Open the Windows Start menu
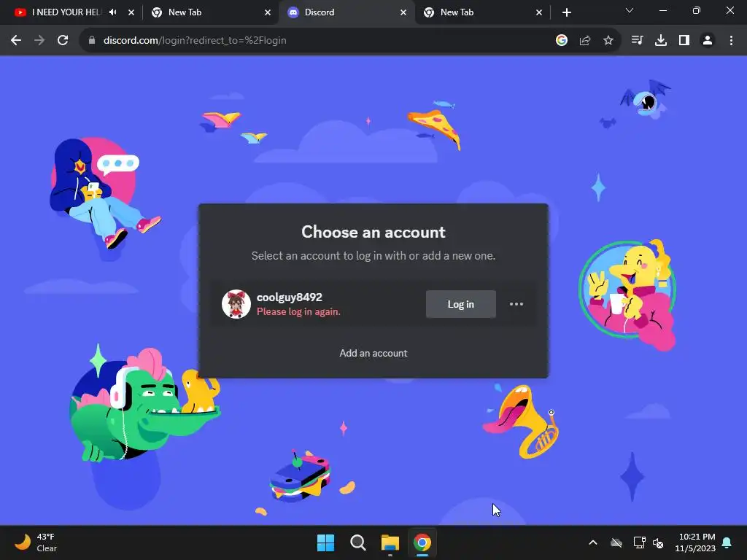This screenshot has height=560, width=747. [326, 542]
